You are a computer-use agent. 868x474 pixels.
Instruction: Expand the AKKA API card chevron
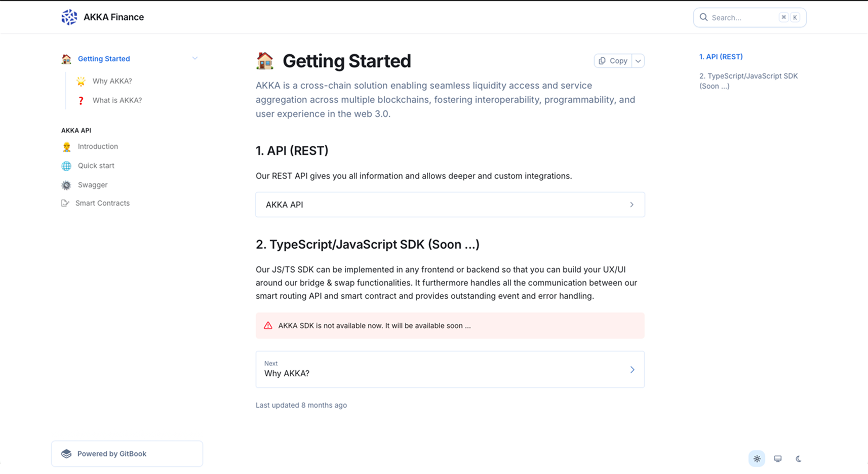click(632, 205)
